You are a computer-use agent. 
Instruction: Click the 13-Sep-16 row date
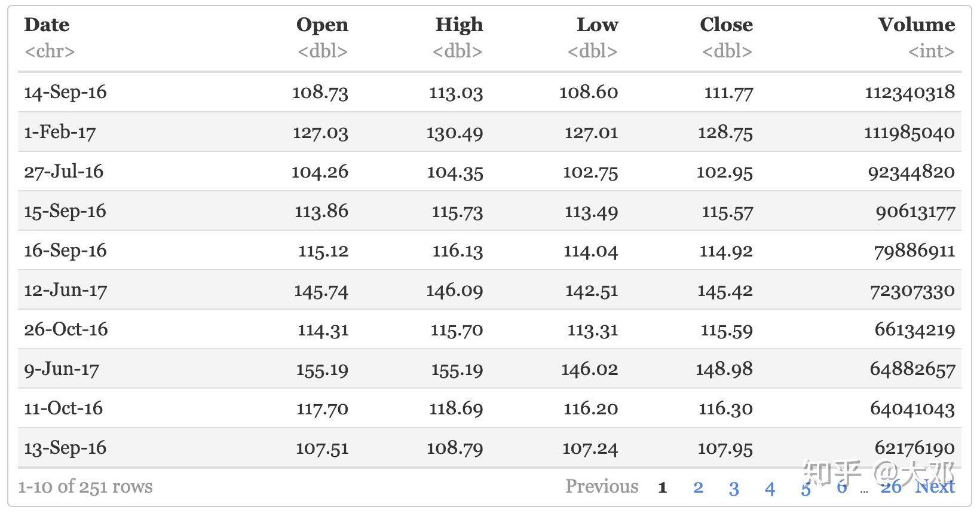point(65,448)
